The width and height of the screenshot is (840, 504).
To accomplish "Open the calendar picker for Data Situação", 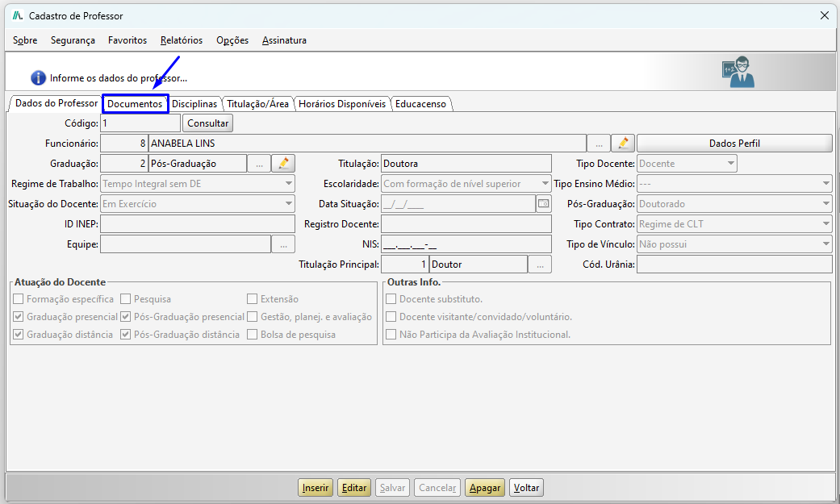I will click(x=544, y=203).
